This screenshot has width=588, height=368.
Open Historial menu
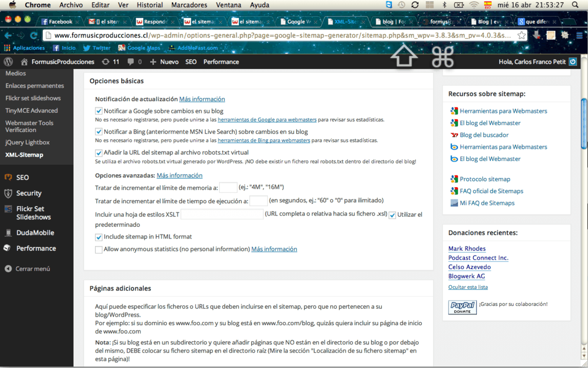point(150,5)
